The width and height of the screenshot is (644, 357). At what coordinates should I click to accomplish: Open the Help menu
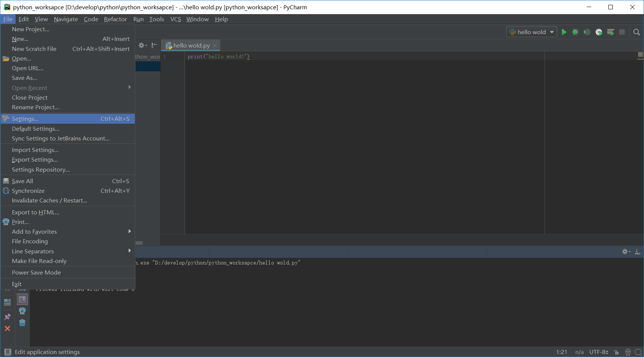tap(221, 19)
